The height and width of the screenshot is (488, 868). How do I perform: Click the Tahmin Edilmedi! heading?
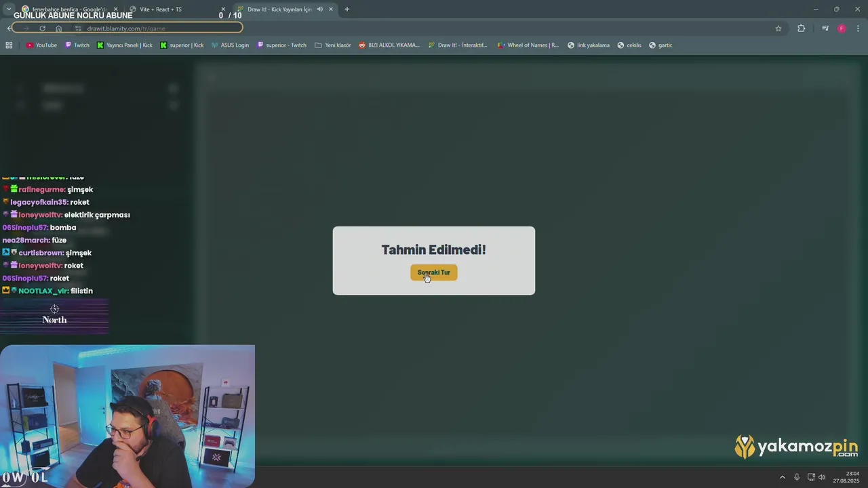[434, 249]
